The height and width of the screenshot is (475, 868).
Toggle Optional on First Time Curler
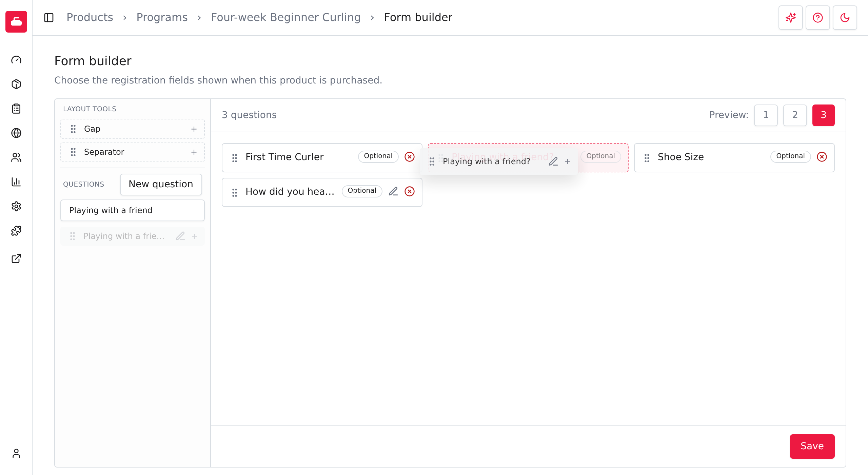pyautogui.click(x=378, y=156)
